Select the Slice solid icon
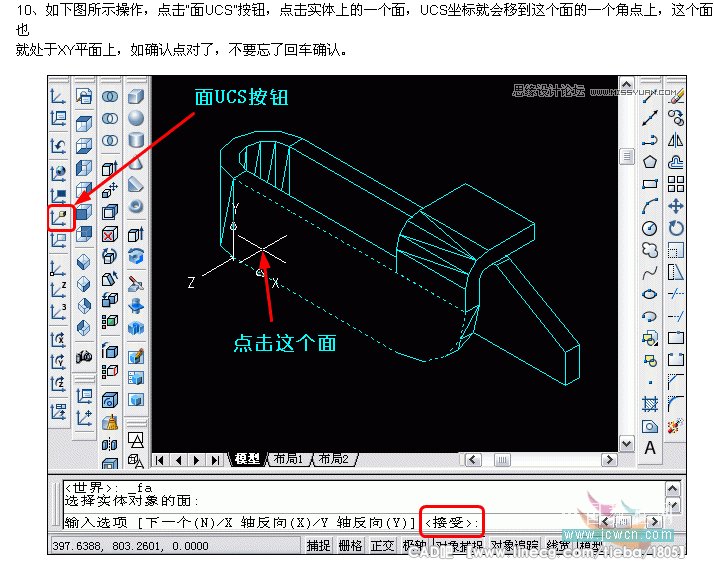This screenshot has height=569, width=714. coord(136,284)
